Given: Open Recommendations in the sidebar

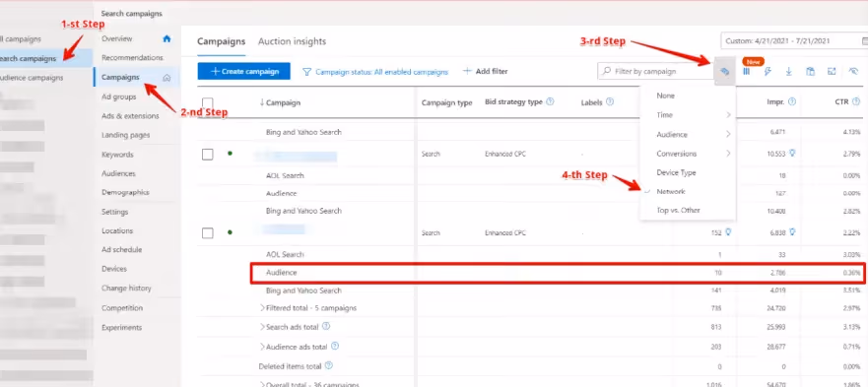Looking at the screenshot, I should [x=132, y=57].
